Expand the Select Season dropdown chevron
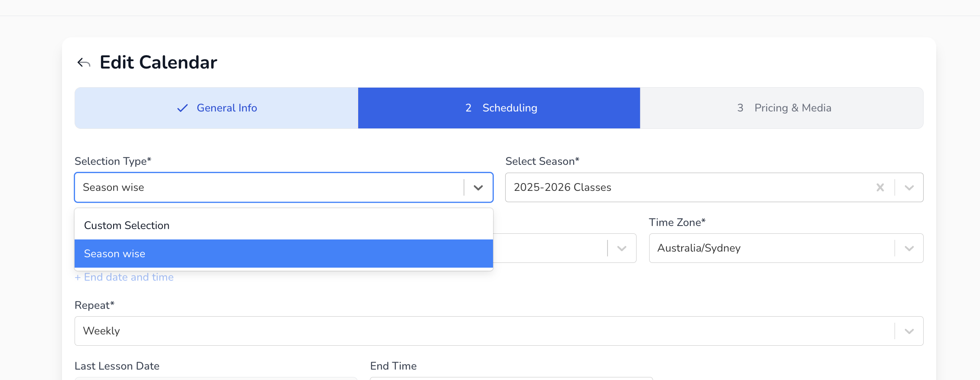 [909, 187]
